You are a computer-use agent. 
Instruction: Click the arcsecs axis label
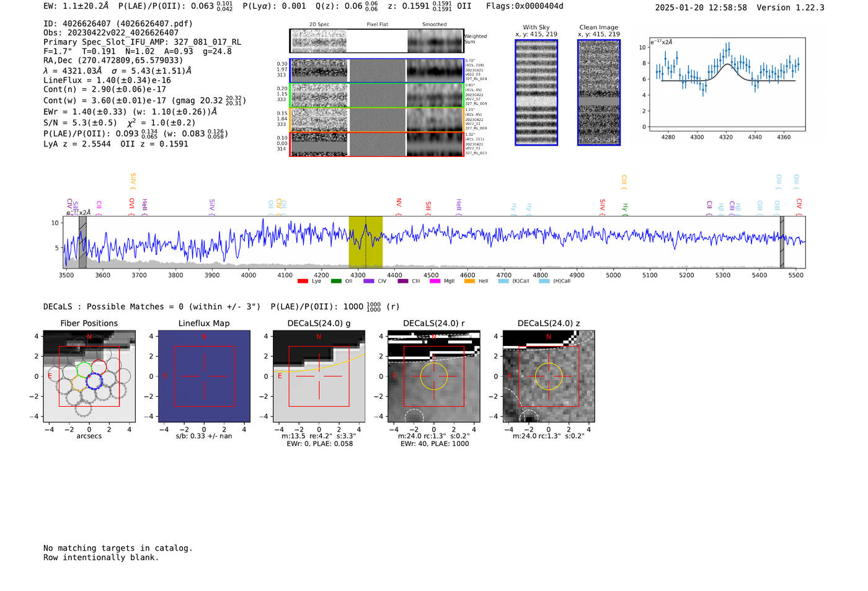pos(89,437)
